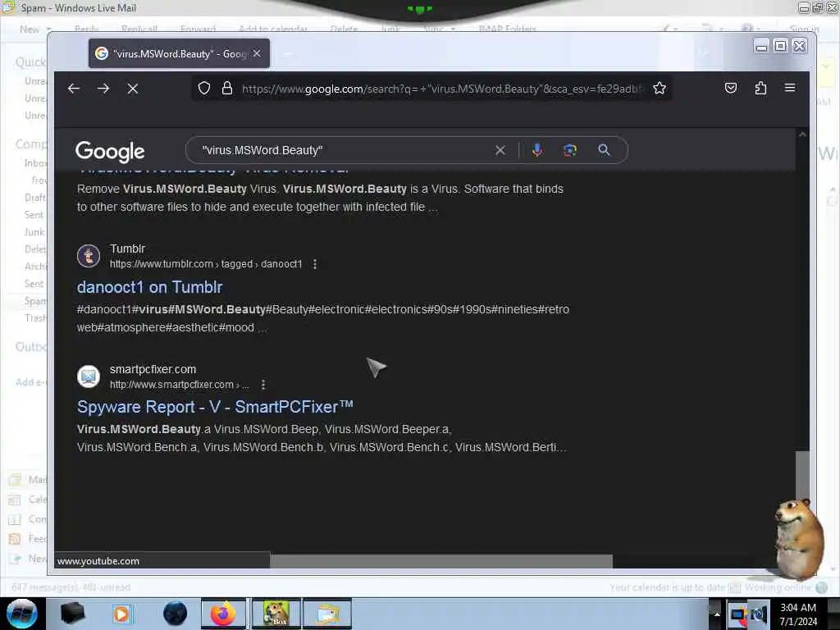The width and height of the screenshot is (840, 630).
Task: Save page to Pocket icon
Action: [731, 88]
